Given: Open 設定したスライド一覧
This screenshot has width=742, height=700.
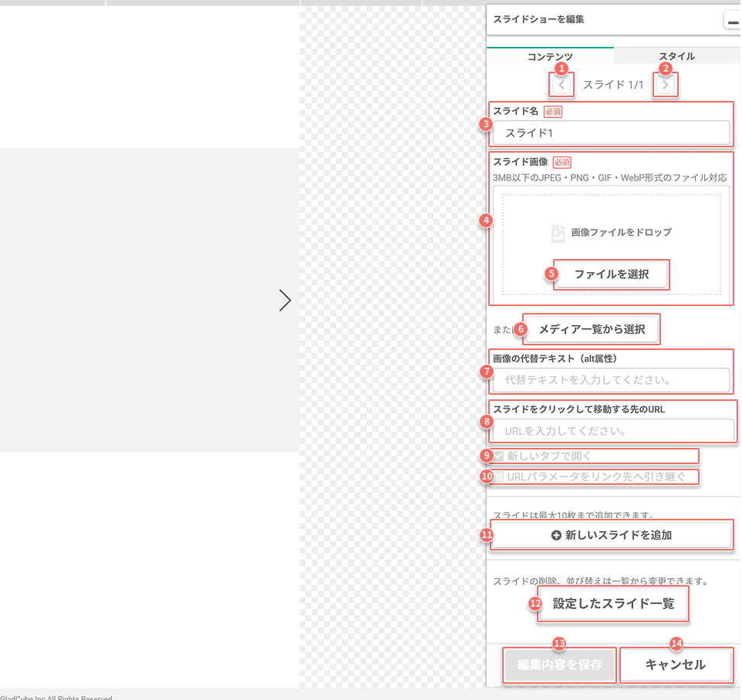Looking at the screenshot, I should coord(613,604).
